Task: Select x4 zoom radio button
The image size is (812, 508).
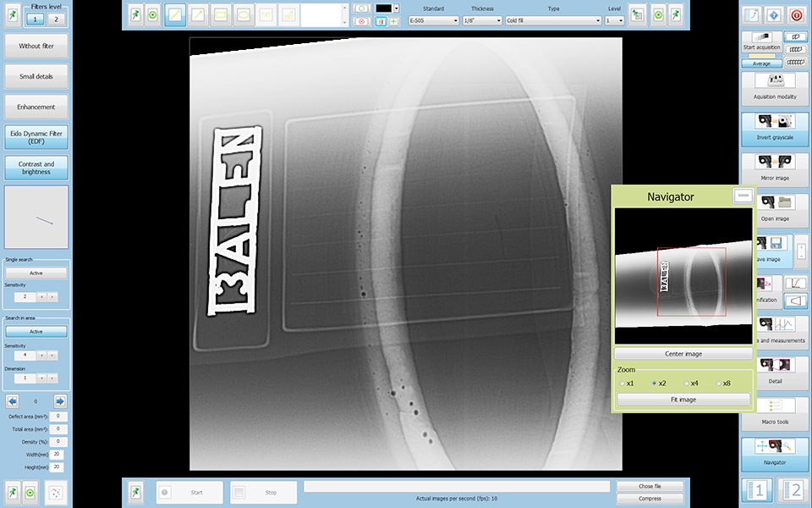Action: (x=686, y=384)
